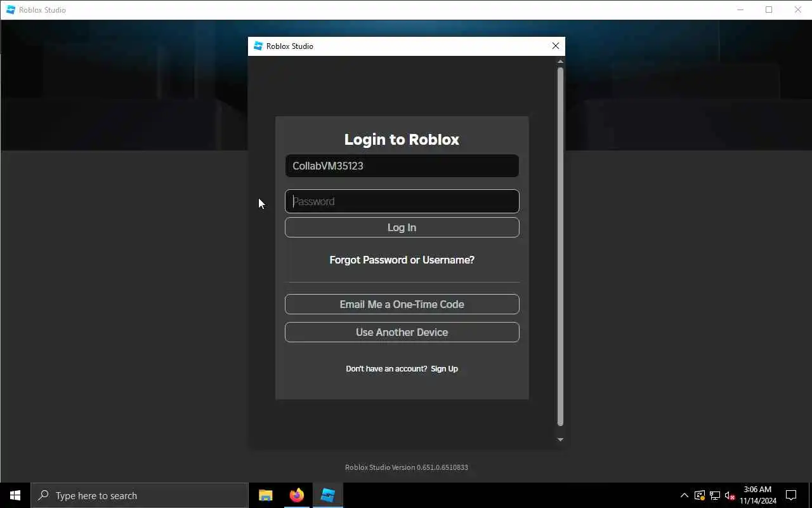Launch Firefox from the taskbar
Viewport: 812px width, 508px height.
tap(296, 495)
